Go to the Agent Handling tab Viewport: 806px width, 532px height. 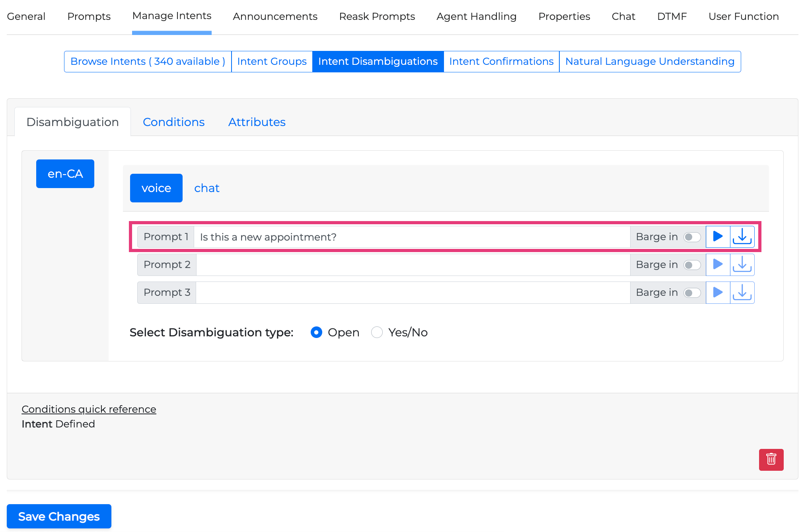tap(476, 16)
